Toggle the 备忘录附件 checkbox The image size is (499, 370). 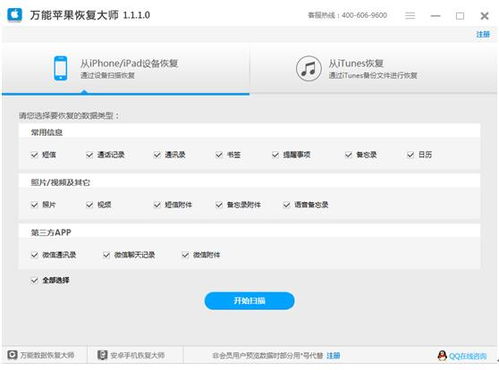point(219,205)
